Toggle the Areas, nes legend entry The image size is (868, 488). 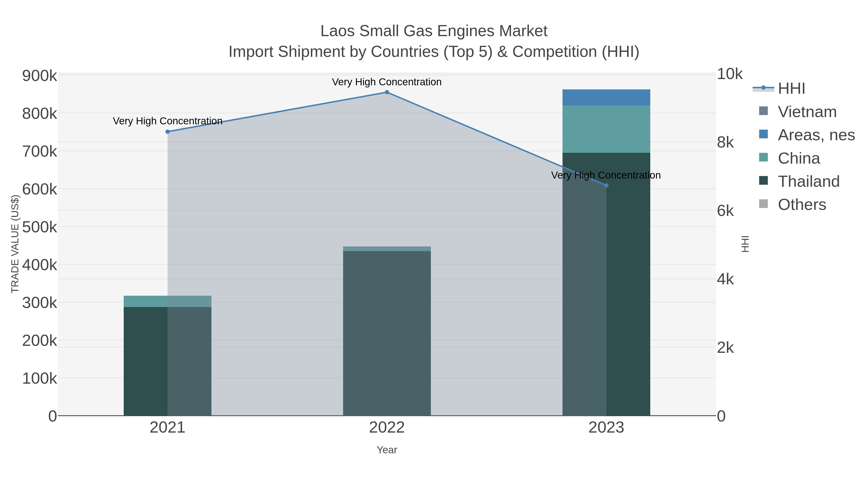click(x=807, y=135)
